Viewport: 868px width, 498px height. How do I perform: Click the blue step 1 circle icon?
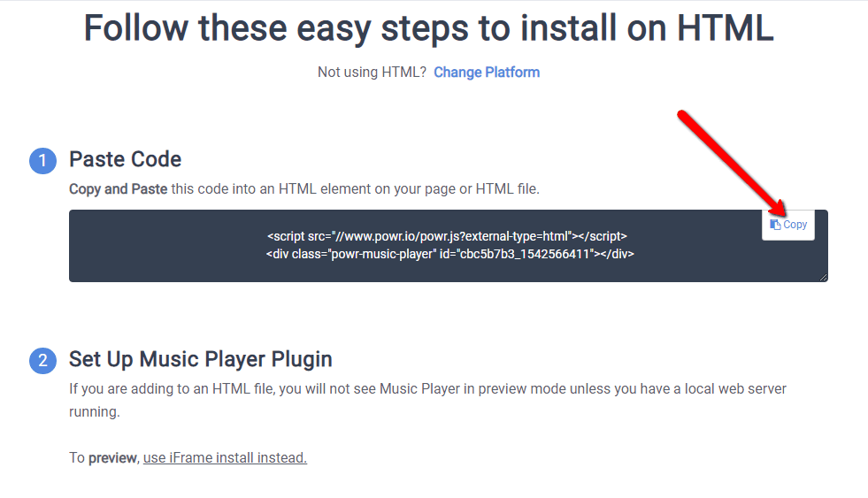click(42, 161)
